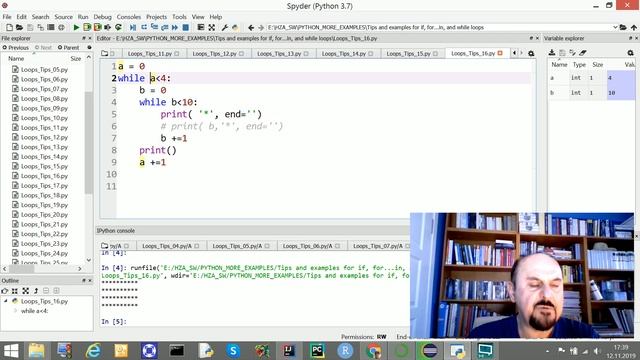This screenshot has width=640, height=360.
Task: Click Browse working directory folder icon
Action: [623, 27]
